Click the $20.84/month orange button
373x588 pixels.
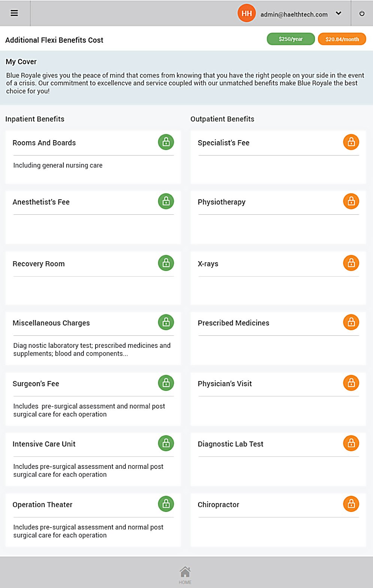click(342, 39)
